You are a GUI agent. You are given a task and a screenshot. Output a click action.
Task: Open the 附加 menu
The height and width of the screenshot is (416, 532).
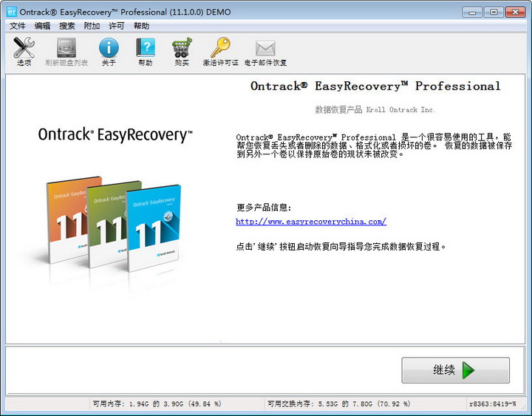pyautogui.click(x=92, y=26)
